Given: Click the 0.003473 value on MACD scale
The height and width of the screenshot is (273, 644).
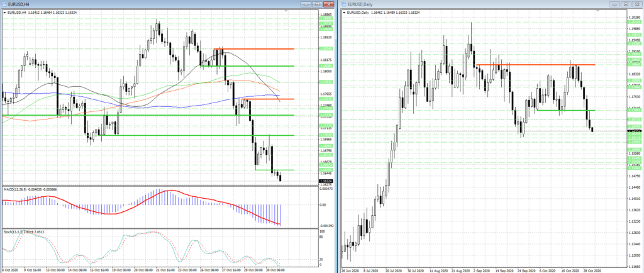Looking at the screenshot, I should tap(326, 189).
